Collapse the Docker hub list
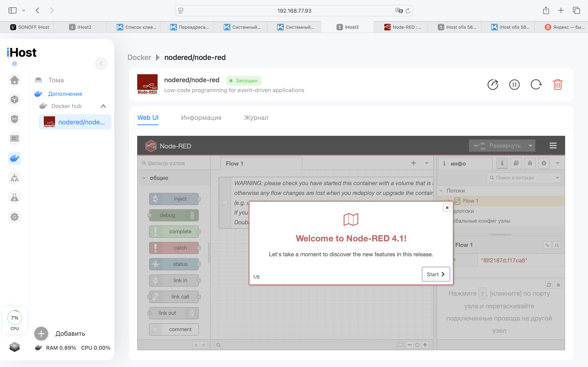This screenshot has width=588, height=367. tap(103, 106)
